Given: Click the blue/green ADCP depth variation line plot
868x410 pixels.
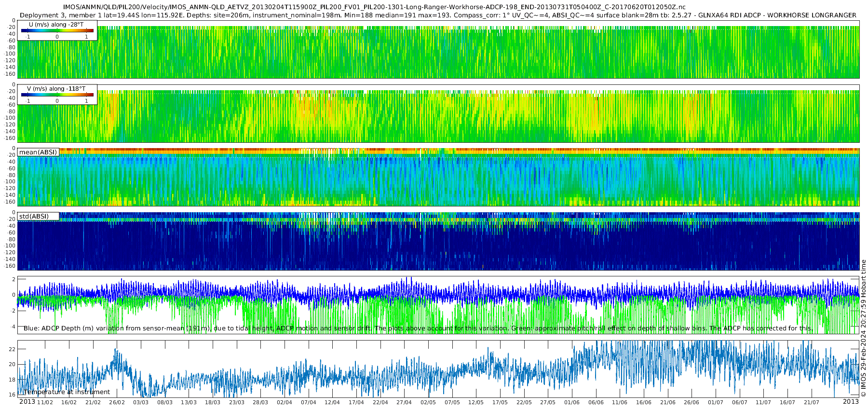Looking at the screenshot, I should [x=438, y=305].
